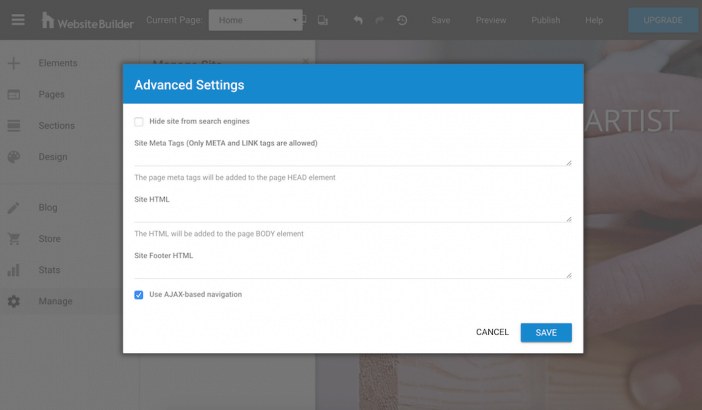702x410 pixels.
Task: Click the page BODY element hint text
Action: pos(219,234)
